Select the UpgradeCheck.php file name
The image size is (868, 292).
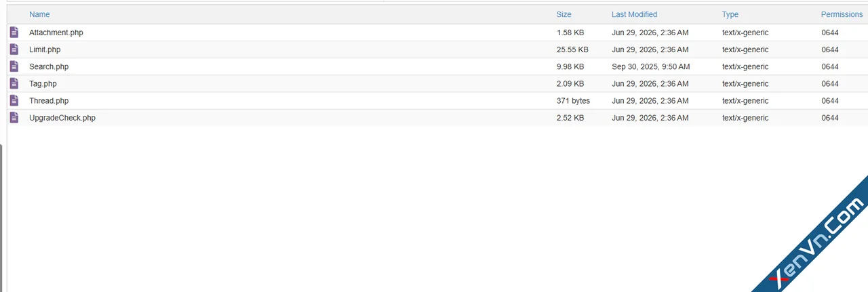(x=62, y=117)
